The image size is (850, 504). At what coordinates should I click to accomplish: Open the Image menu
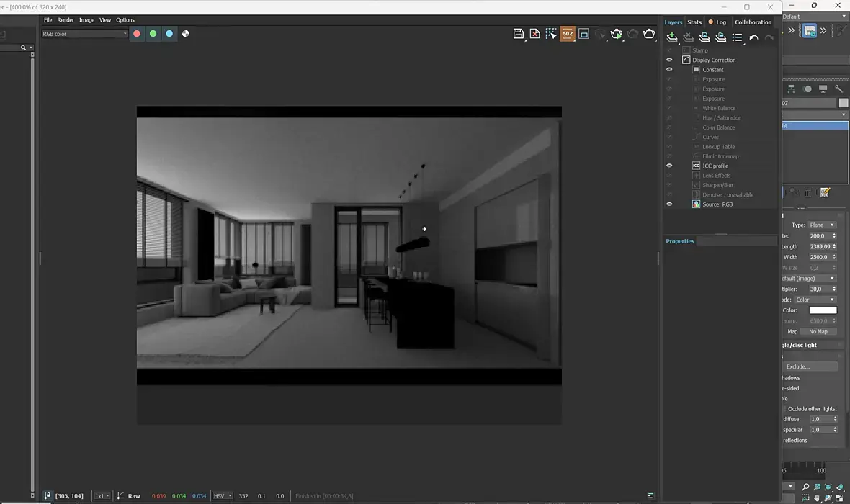86,20
